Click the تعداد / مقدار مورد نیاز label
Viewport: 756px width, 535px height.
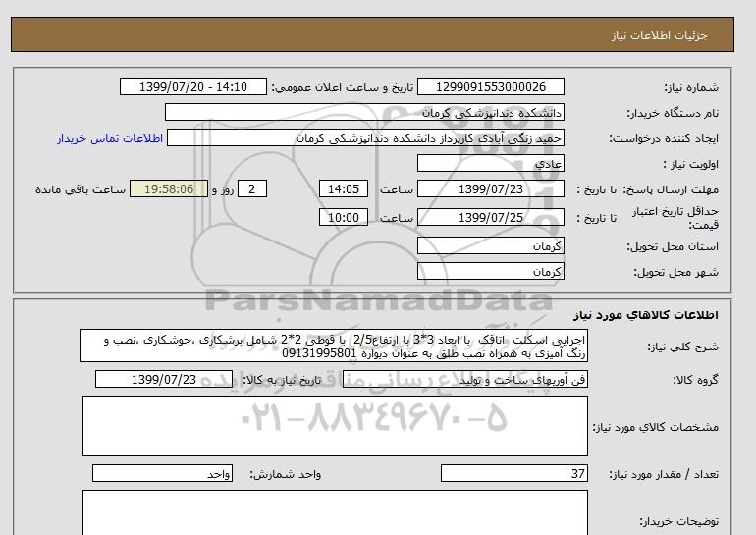pyautogui.click(x=664, y=475)
